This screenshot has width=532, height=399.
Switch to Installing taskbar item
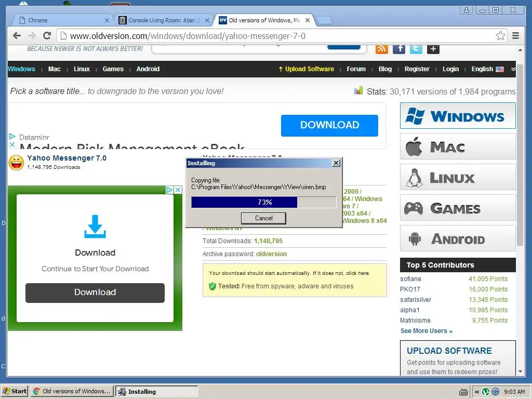pos(157,392)
